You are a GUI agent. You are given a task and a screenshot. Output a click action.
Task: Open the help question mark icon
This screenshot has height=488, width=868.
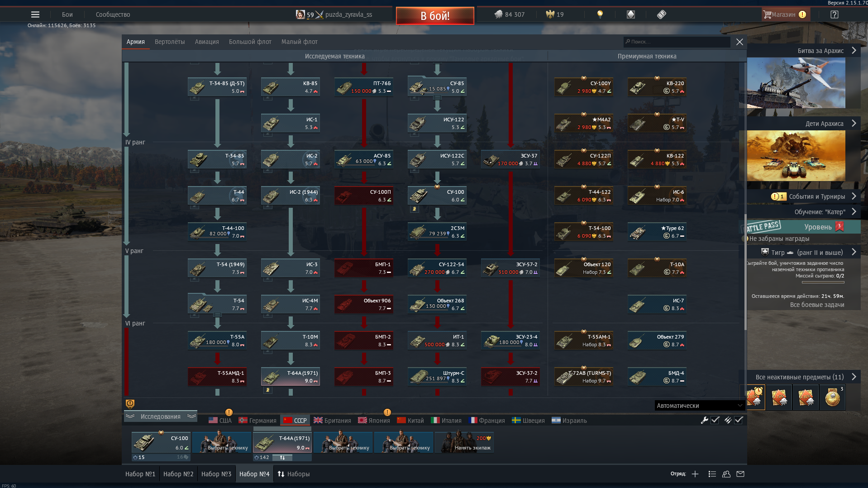click(x=835, y=14)
